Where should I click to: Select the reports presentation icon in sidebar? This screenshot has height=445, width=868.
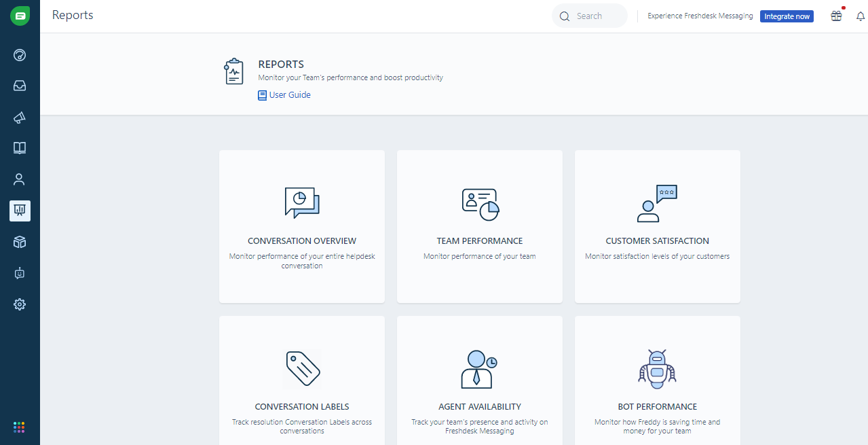pos(20,211)
